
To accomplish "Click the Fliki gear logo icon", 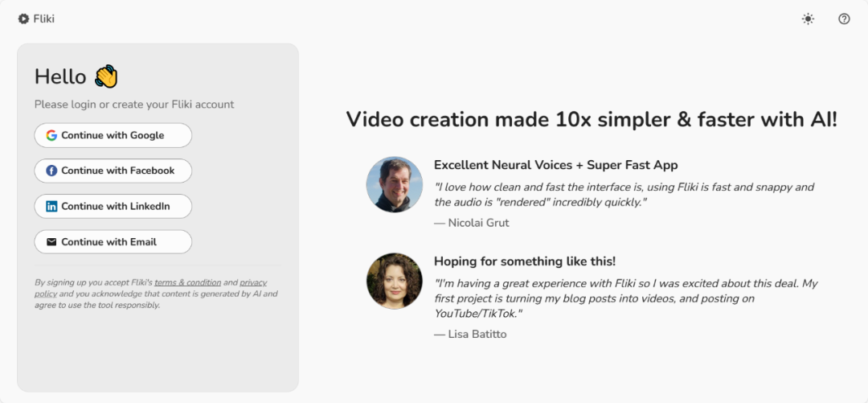I will [x=23, y=19].
